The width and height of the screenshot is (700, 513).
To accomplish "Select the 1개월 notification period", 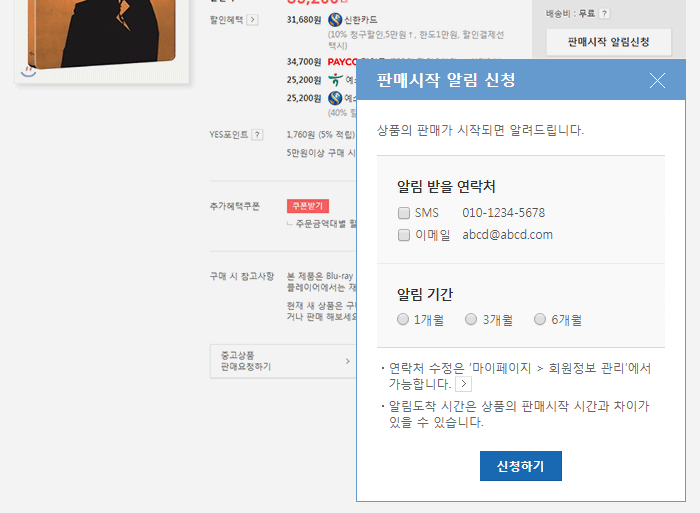I will tap(403, 319).
